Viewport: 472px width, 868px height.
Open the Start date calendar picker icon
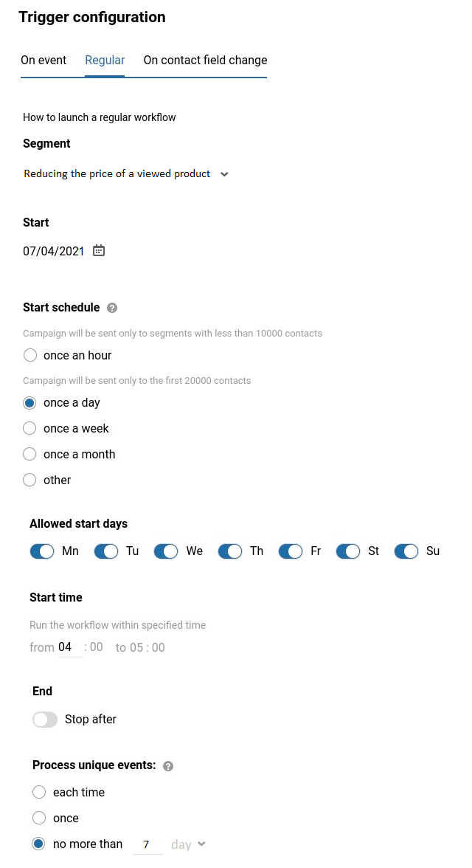click(x=99, y=251)
